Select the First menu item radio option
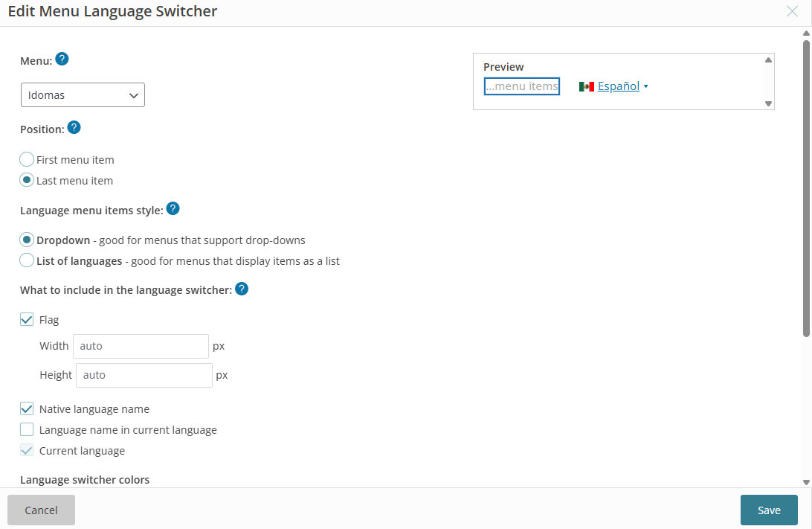The height and width of the screenshot is (529, 812). coord(27,159)
